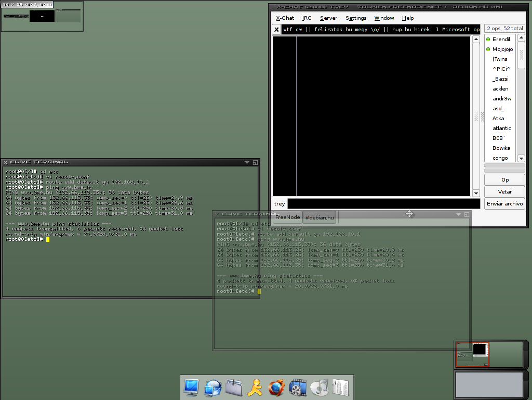The height and width of the screenshot is (400, 532).
Task: Click the Op button in X-Chat
Action: click(x=505, y=179)
